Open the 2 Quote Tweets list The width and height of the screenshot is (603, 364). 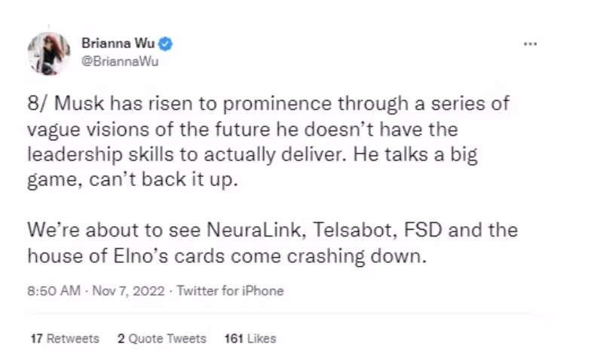click(x=161, y=338)
